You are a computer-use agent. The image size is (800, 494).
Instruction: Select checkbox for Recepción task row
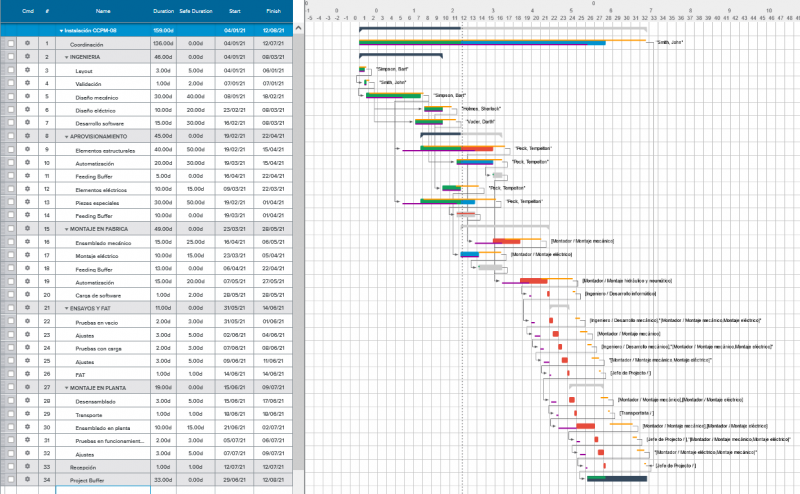click(11, 467)
